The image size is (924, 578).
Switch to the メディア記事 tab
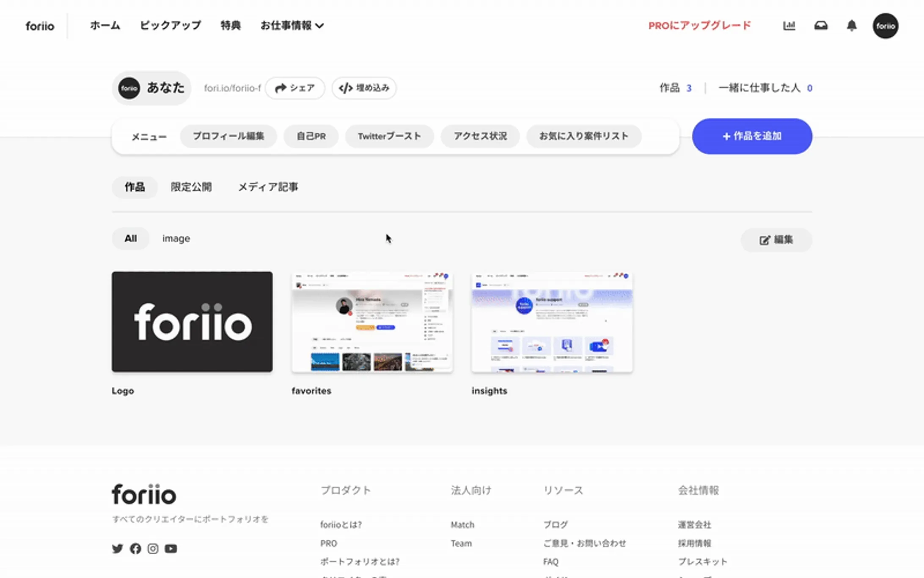pyautogui.click(x=268, y=187)
